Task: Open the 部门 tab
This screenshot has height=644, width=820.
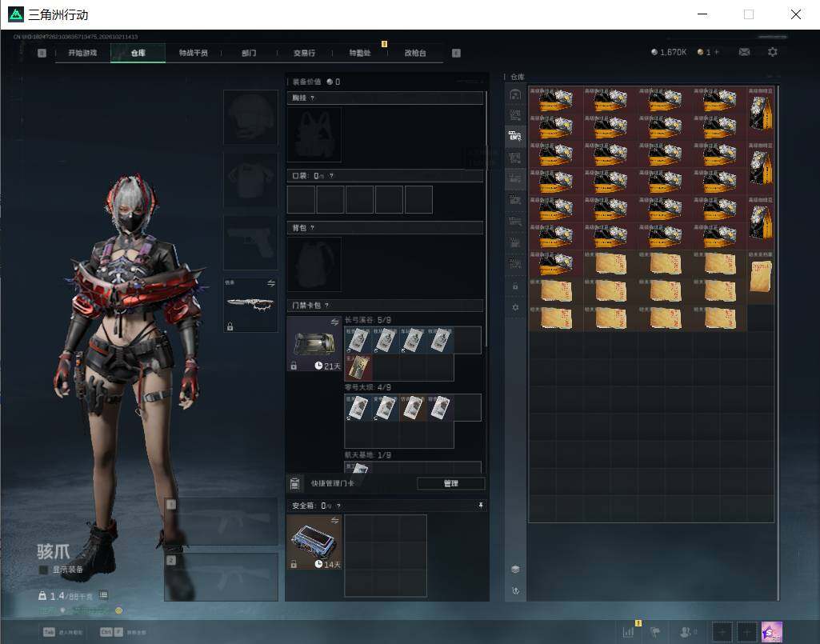Action: tap(249, 53)
